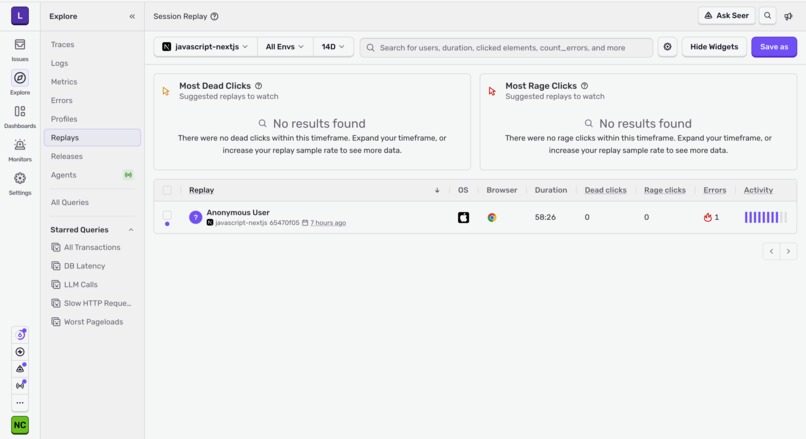Click the Chrome browser icon in row
This screenshot has width=806, height=439.
point(492,217)
